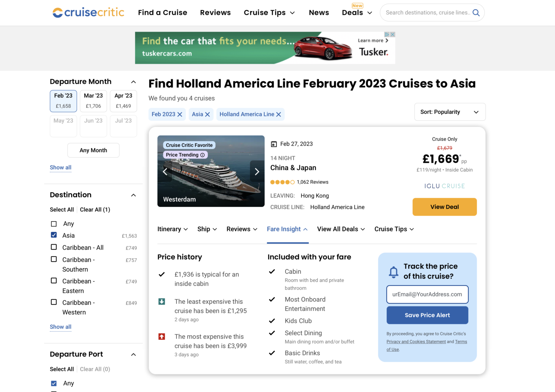The width and height of the screenshot is (555, 392).
Task: Enable the Caribbean - Western filter
Action: tap(53, 302)
